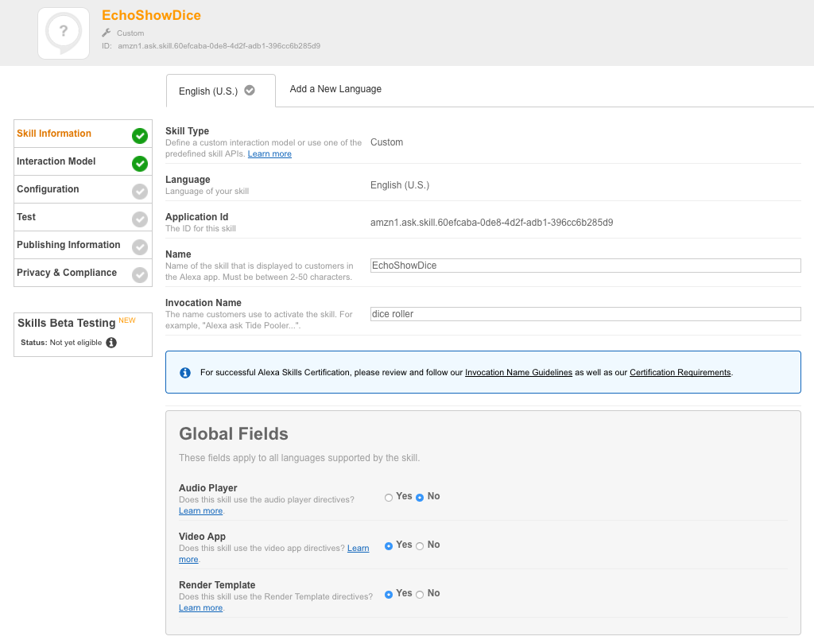814x644 pixels.
Task: Click the orange NEW badge
Action: (x=127, y=320)
